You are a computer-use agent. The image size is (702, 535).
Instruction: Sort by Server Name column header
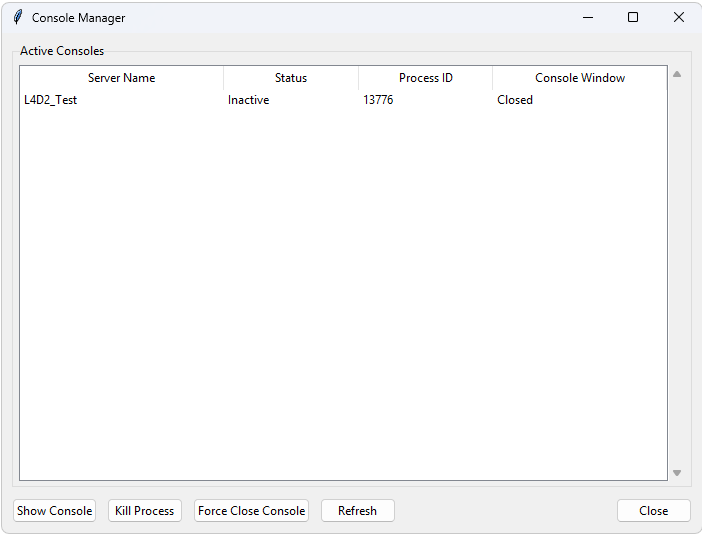pos(121,78)
